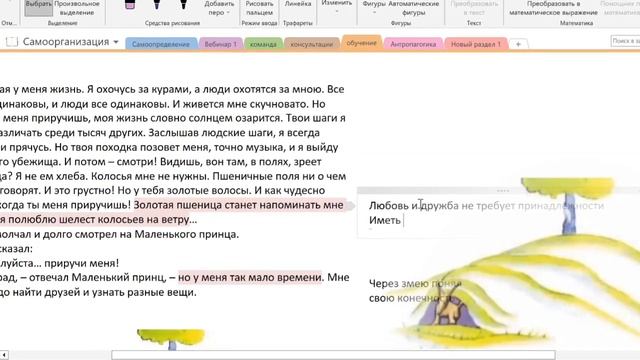Click the highlighted phrase 'но у меня так мало времени'
The width and height of the screenshot is (640, 360).
click(250, 278)
